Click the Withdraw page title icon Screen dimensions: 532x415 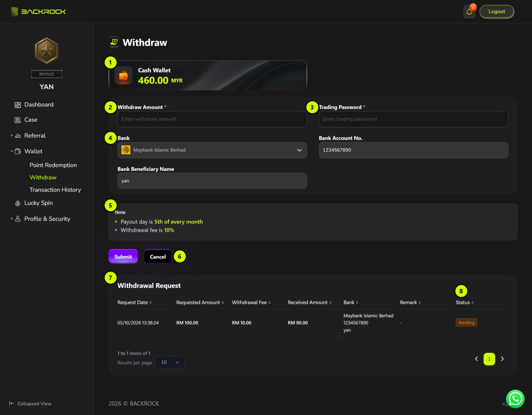(x=114, y=42)
